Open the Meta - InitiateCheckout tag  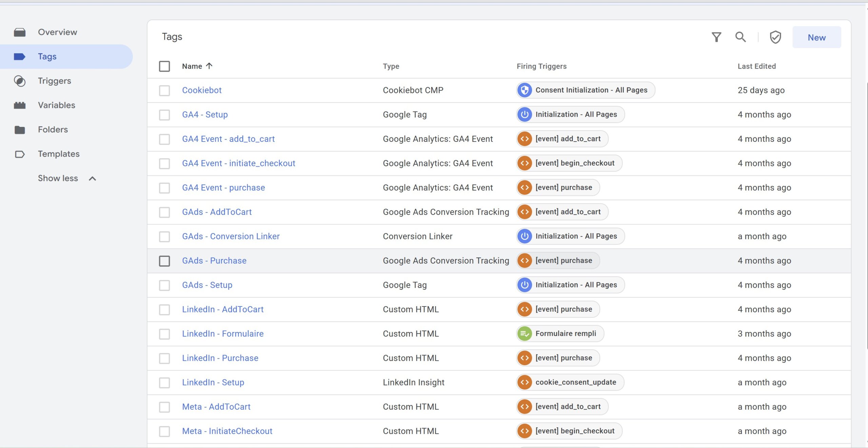click(x=227, y=431)
